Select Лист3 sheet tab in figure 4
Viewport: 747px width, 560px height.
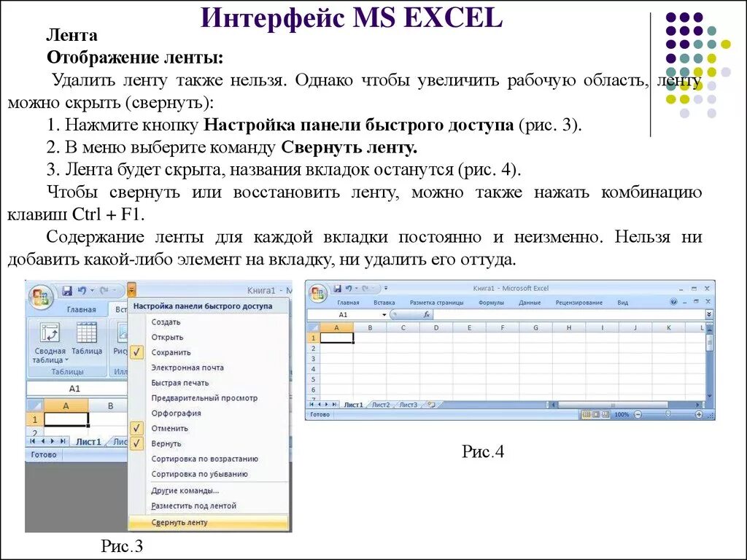(x=409, y=405)
